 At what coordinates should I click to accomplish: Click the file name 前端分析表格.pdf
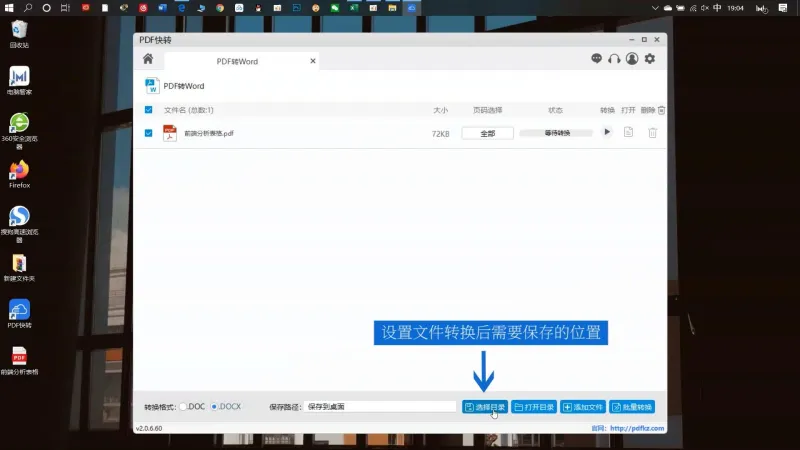[209, 133]
